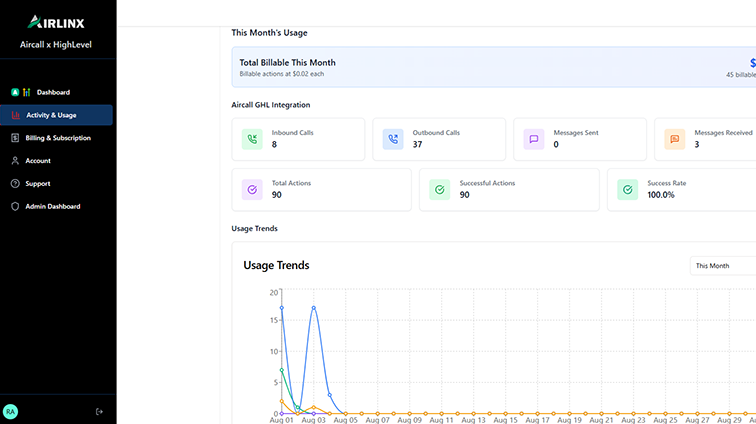The image size is (756, 424).
Task: Click the Successful Actions checkmark icon
Action: pyautogui.click(x=440, y=190)
